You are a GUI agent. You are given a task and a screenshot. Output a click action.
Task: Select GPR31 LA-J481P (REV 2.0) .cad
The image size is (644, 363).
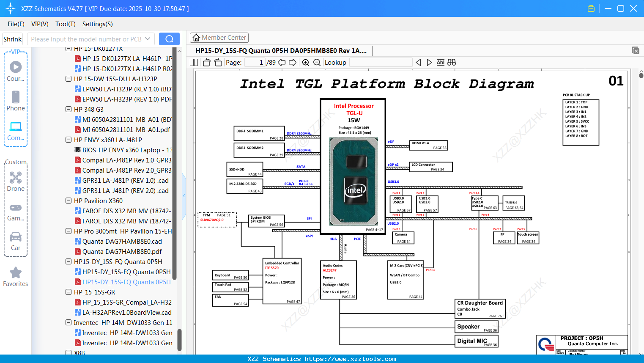[x=122, y=191]
